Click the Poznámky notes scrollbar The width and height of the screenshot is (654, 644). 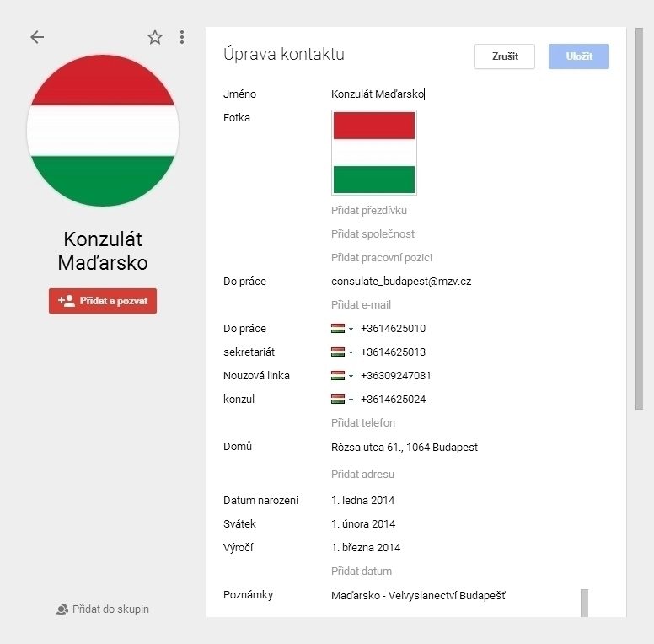coord(584,603)
